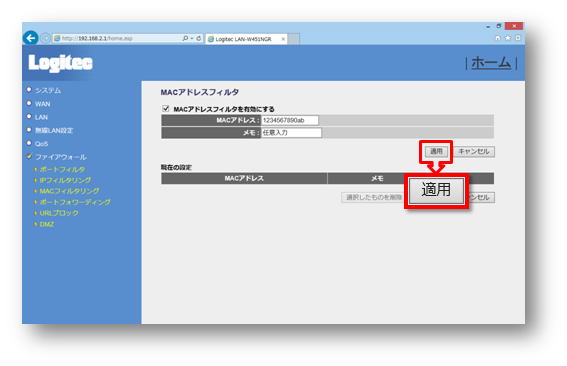This screenshot has height=366, width=567.
Task: Click the MACアドレス input field
Action: 290,120
